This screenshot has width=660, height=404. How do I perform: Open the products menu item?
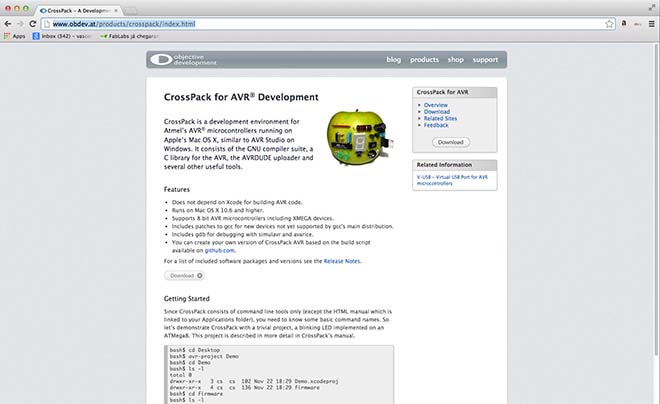point(424,60)
